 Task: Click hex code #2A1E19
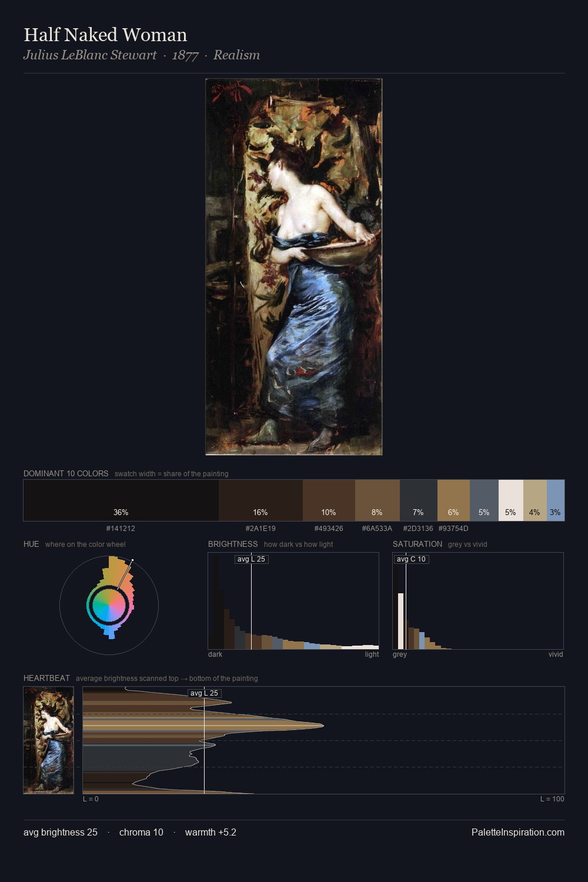click(x=260, y=529)
